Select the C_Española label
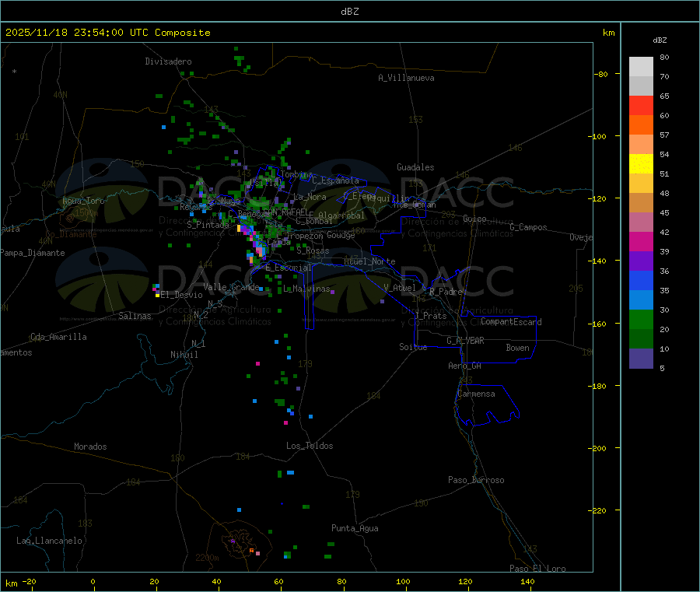This screenshot has width=700, height=592. [x=335, y=180]
